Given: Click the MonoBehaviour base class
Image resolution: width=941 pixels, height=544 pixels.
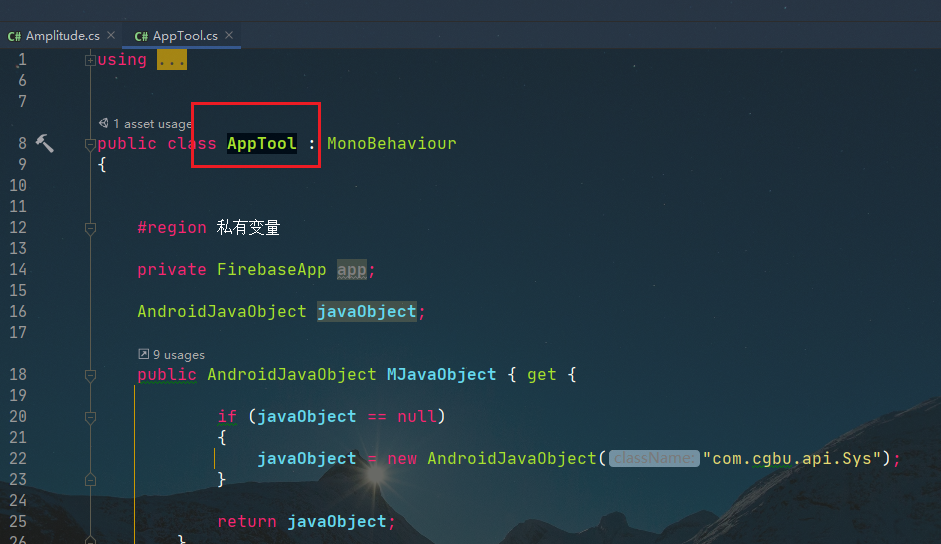Looking at the screenshot, I should click(x=391, y=144).
